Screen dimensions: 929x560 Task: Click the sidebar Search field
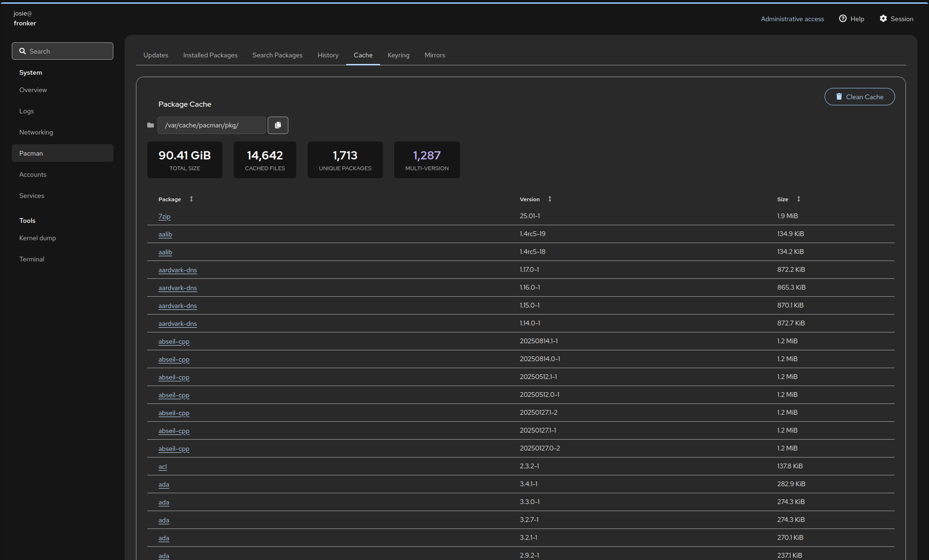(63, 51)
